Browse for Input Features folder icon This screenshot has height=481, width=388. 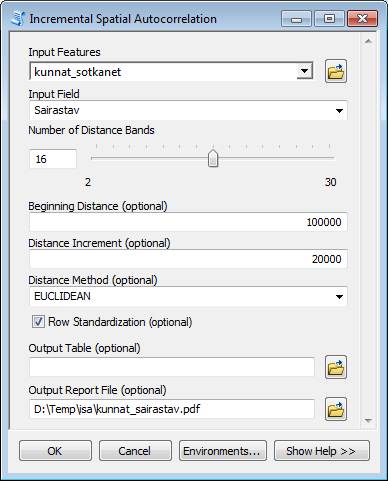point(336,71)
